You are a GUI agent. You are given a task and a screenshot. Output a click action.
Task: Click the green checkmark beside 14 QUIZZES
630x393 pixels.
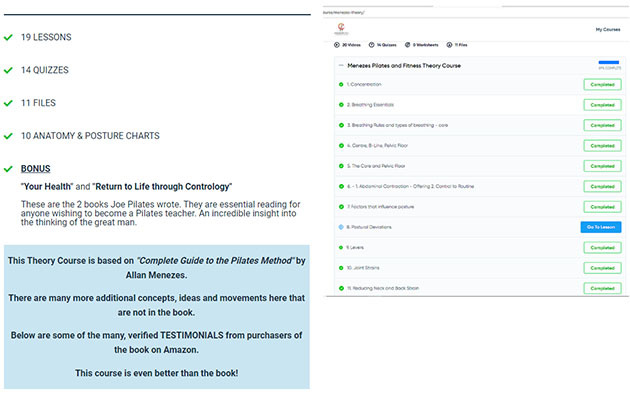tap(8, 70)
